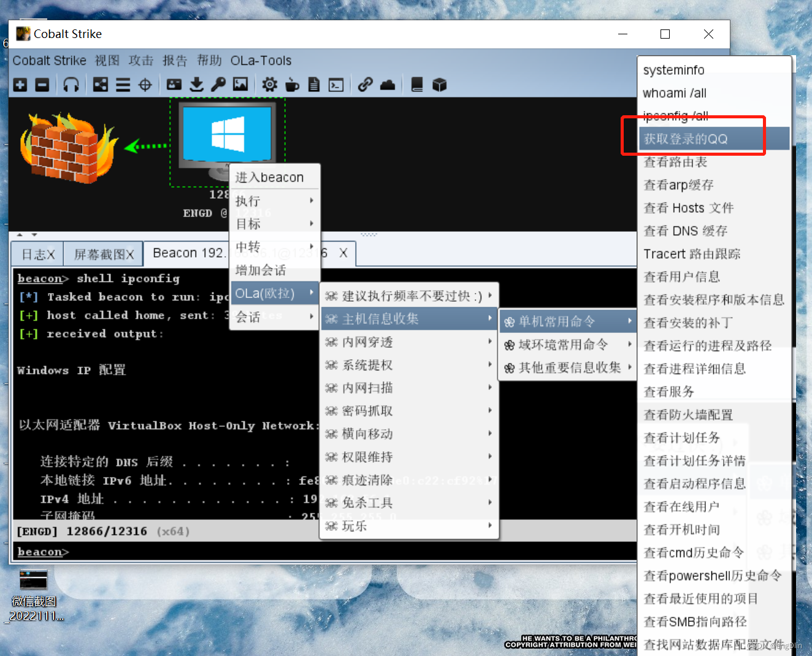Open the 报告 menu
This screenshot has height=656, width=812.
pyautogui.click(x=175, y=61)
